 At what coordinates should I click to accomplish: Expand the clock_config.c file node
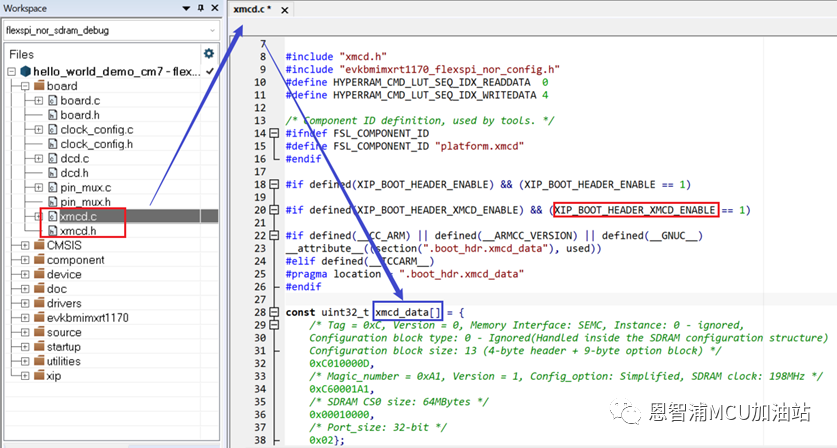pos(38,130)
